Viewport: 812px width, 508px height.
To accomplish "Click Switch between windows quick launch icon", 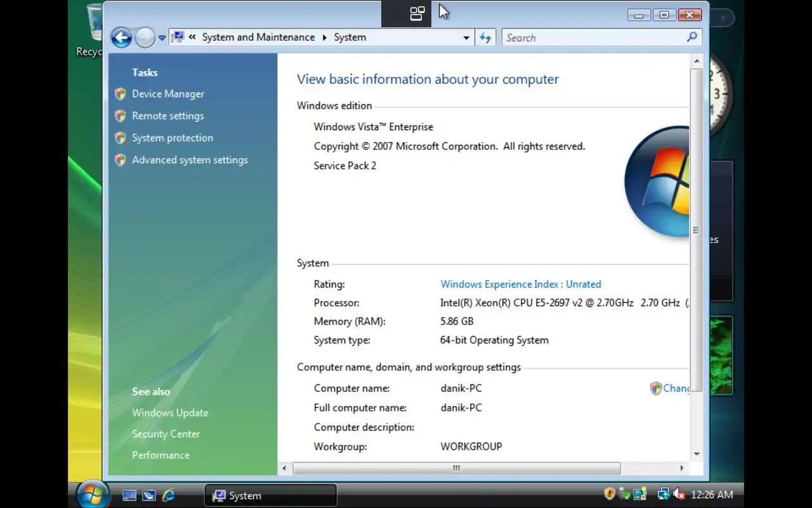I will coord(149,495).
